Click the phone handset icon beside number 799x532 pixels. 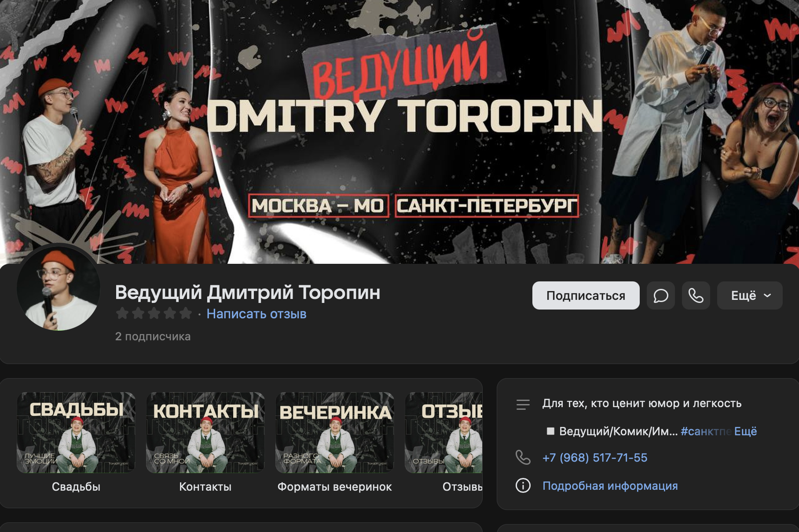523,458
